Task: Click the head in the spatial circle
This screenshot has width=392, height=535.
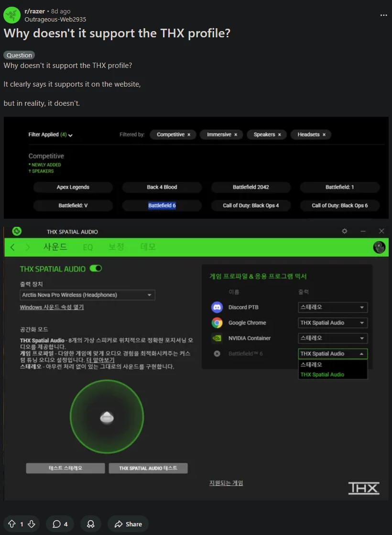Action: (x=107, y=417)
